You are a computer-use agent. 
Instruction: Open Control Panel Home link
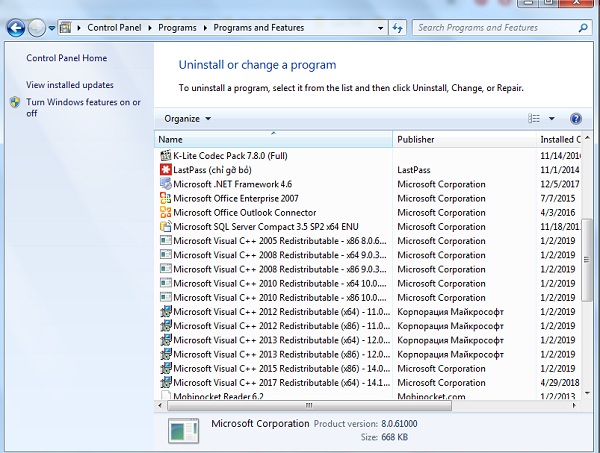click(x=66, y=59)
